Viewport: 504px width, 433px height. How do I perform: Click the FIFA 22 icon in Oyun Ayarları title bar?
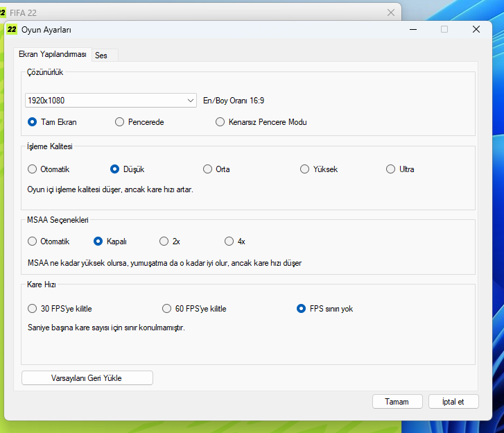point(12,29)
